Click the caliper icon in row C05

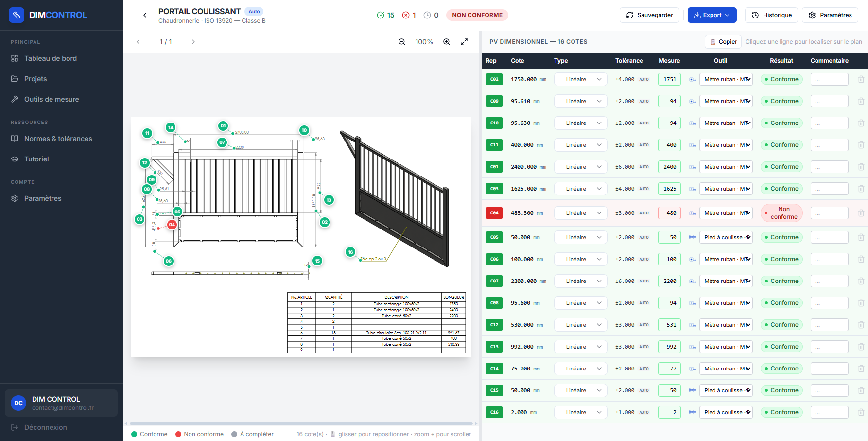click(x=693, y=237)
